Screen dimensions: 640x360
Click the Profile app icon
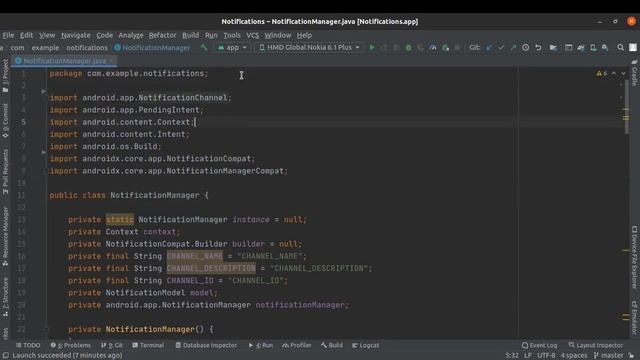click(433, 48)
